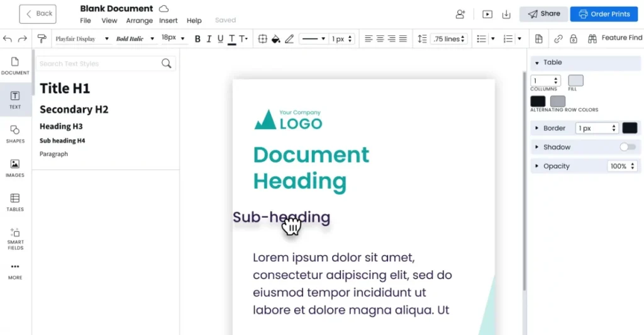The width and height of the screenshot is (644, 335).
Task: Open the View menu
Action: tap(109, 21)
